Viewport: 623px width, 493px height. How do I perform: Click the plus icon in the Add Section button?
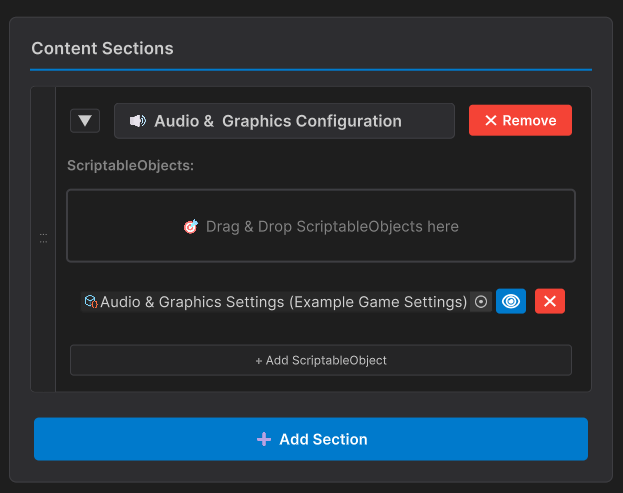coord(264,439)
